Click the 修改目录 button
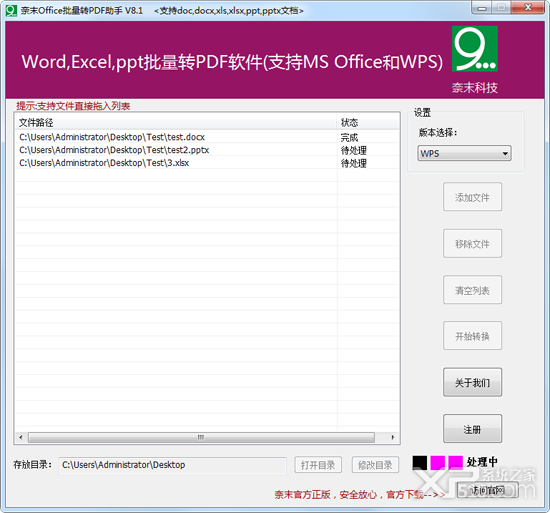Viewport: 550px width, 513px height. tap(375, 465)
